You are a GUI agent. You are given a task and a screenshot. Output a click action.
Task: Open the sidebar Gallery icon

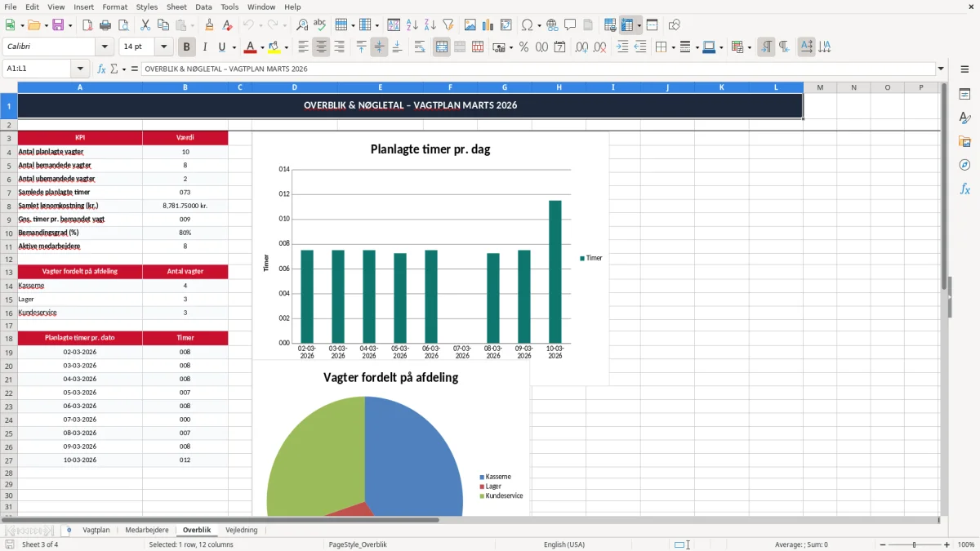pos(964,142)
